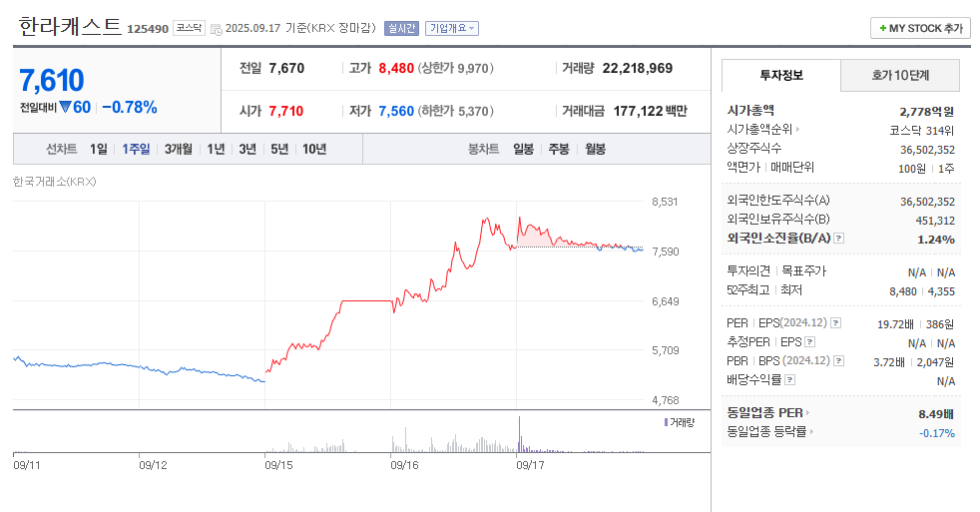Switch to the 호가10단계 tab
Viewport: 980px width, 512px height.
(900, 76)
